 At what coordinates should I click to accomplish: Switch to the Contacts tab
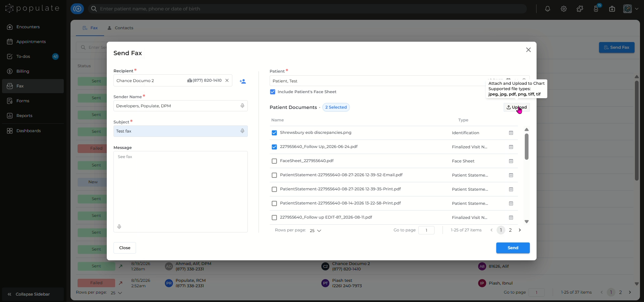pyautogui.click(x=121, y=28)
